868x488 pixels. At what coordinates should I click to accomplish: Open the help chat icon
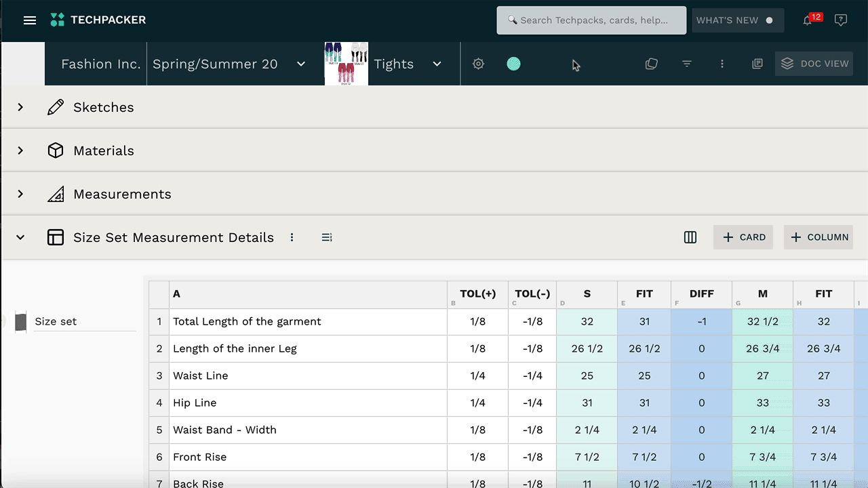point(841,20)
